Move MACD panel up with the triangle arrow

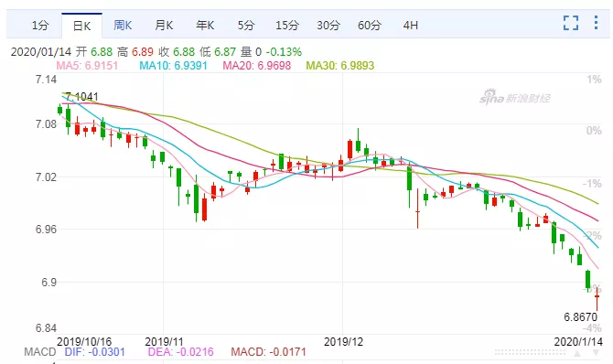click(x=577, y=353)
